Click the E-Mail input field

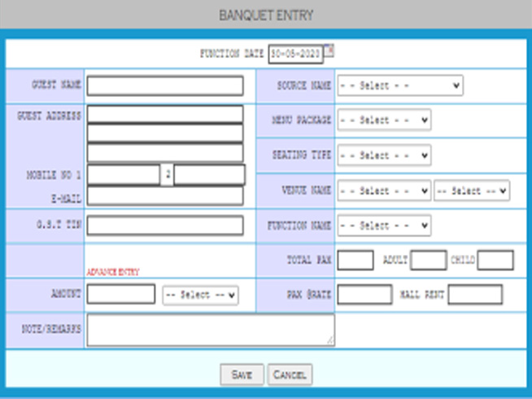tap(165, 195)
